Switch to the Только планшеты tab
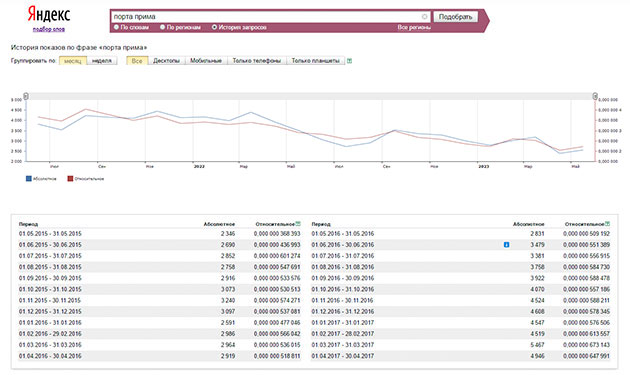The width and height of the screenshot is (630, 375). coord(315,61)
